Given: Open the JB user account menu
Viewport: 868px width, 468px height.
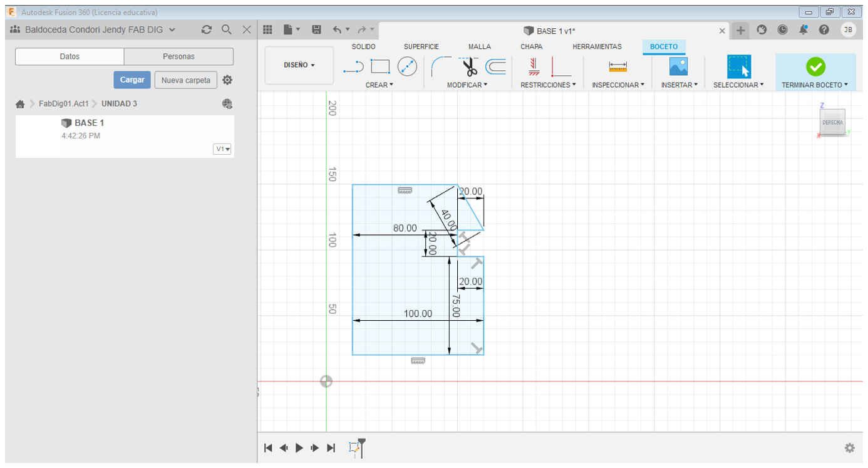Looking at the screenshot, I should click(x=848, y=29).
